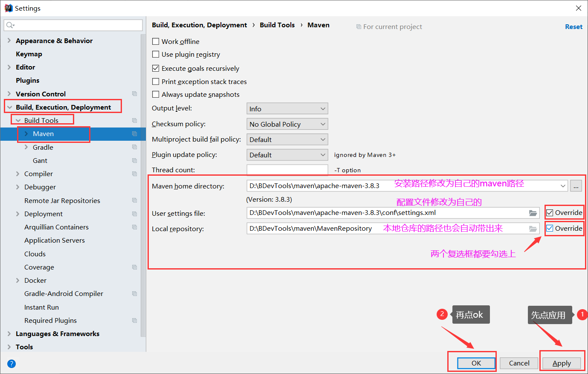This screenshot has width=588, height=374.
Task: Click project-level icon on Arquillian Containers row
Action: (135, 227)
